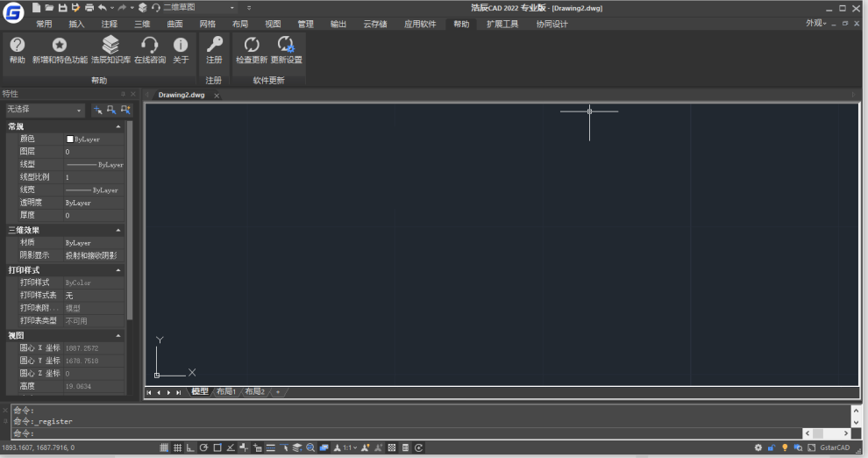Expand the quick access toolbar customize menu
868x458 pixels.
point(249,8)
